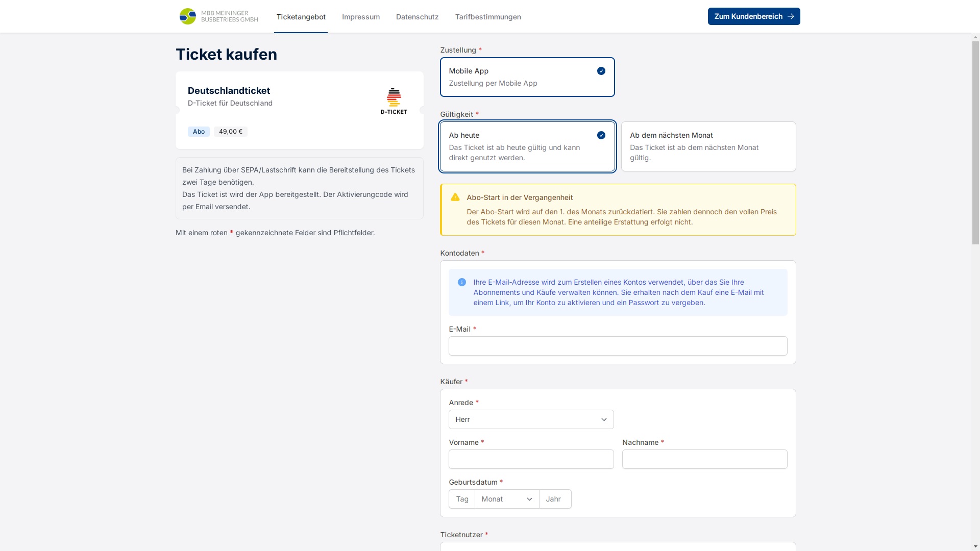
Task: Click the Ticket kaufen heading
Action: (226, 54)
